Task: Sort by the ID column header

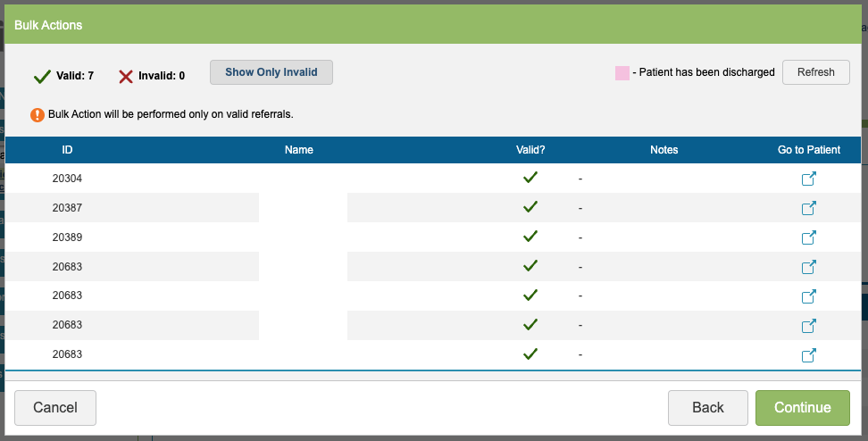Action: (67, 150)
